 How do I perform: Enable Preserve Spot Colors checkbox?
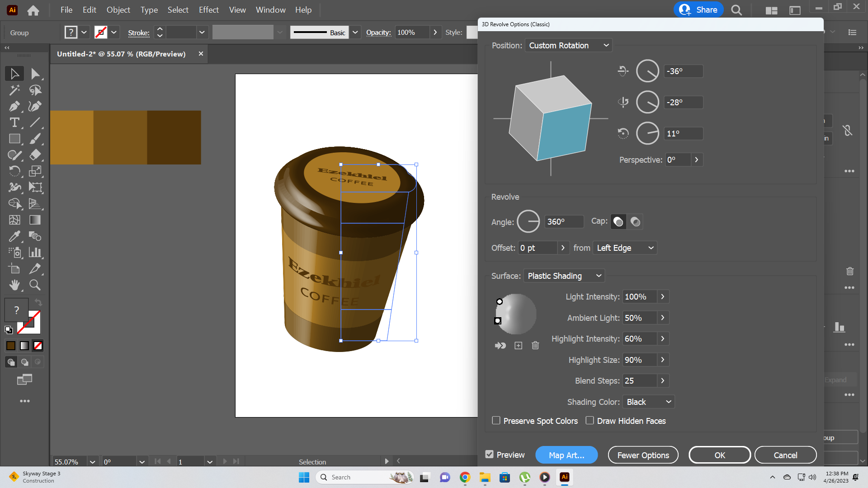tap(496, 421)
